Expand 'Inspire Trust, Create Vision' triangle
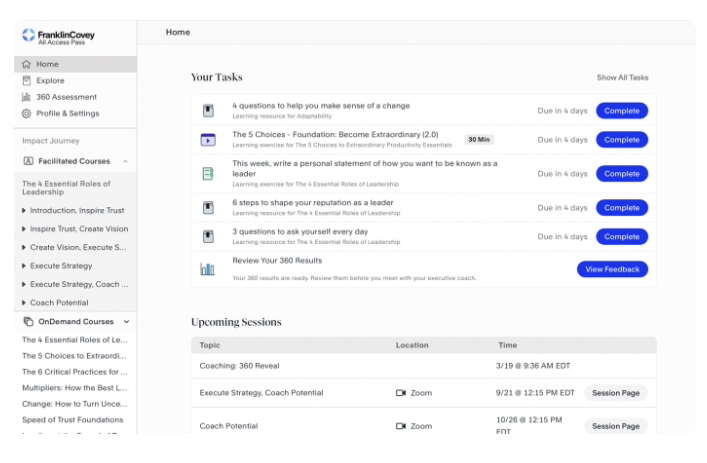Screen dimensions: 707x463 point(24,229)
